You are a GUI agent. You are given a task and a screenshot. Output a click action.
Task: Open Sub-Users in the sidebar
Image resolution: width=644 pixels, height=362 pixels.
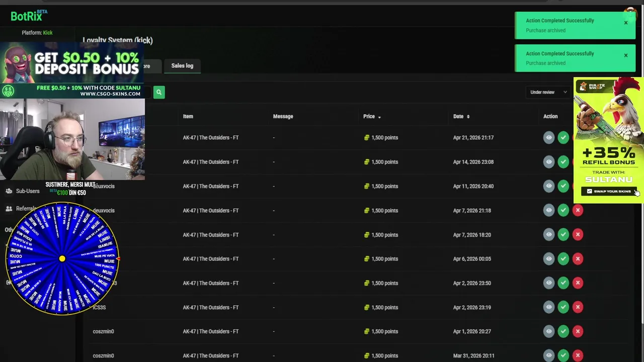[x=23, y=191]
